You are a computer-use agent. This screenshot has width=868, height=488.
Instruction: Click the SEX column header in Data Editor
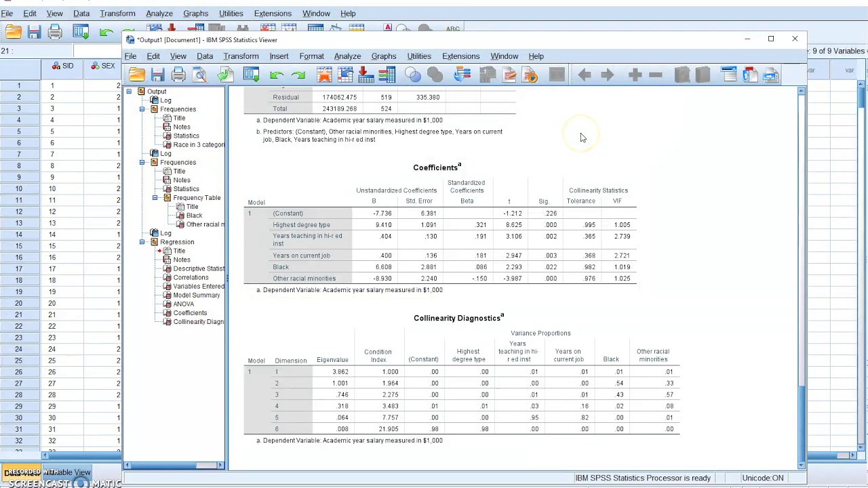coord(102,66)
